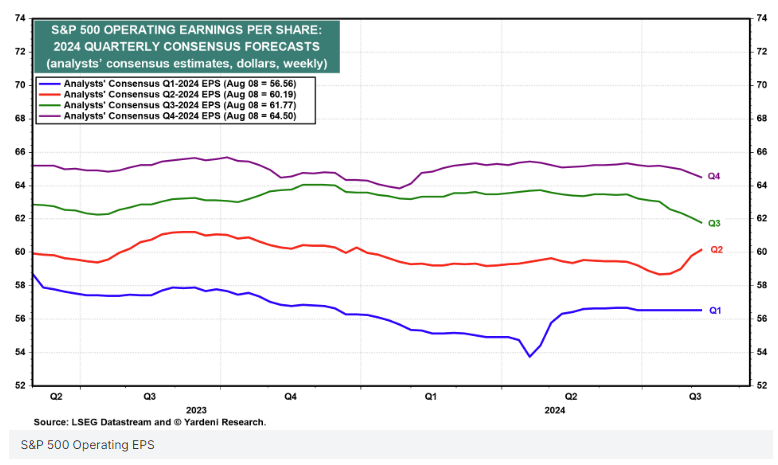Click the Q1 quarter label on the x-axis

(430, 396)
